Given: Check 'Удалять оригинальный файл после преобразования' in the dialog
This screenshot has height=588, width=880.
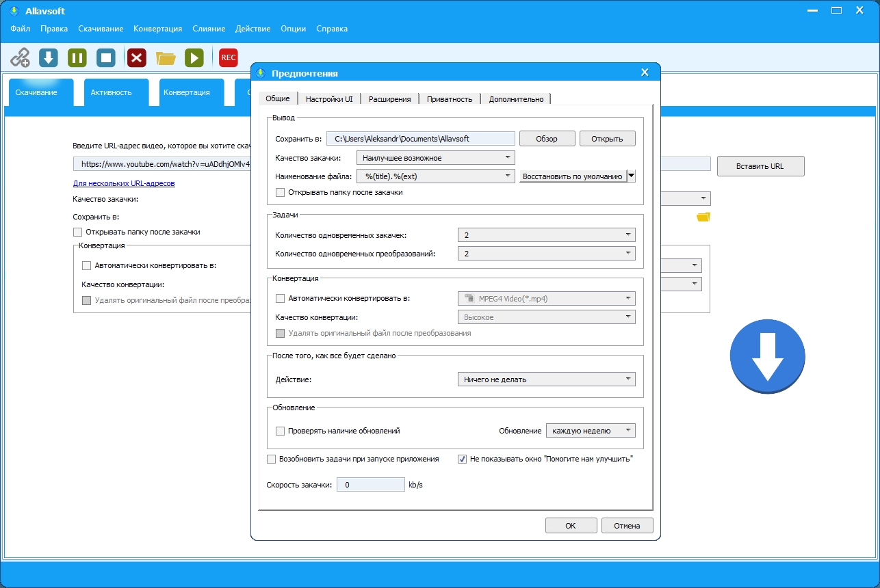Looking at the screenshot, I should point(280,333).
